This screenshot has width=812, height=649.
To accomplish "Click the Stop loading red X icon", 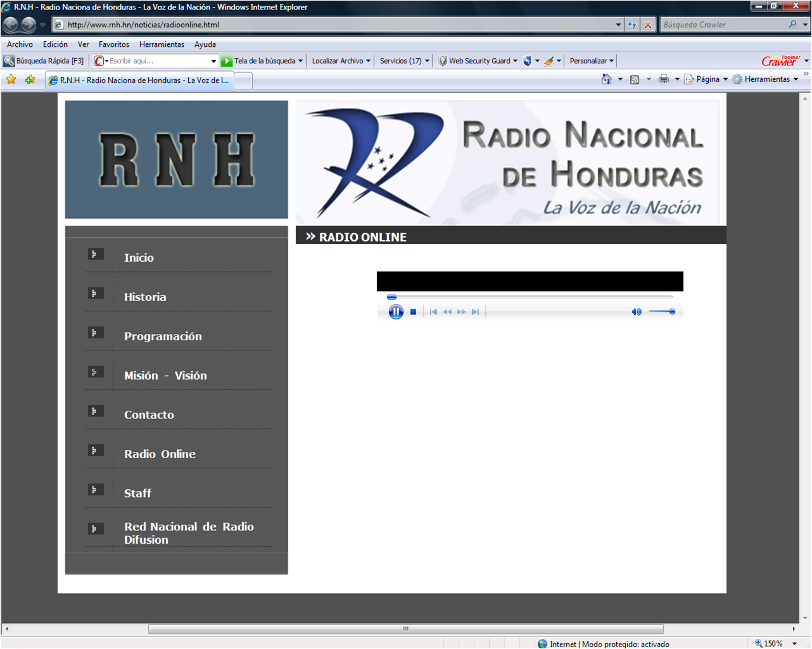I will pyautogui.click(x=648, y=25).
